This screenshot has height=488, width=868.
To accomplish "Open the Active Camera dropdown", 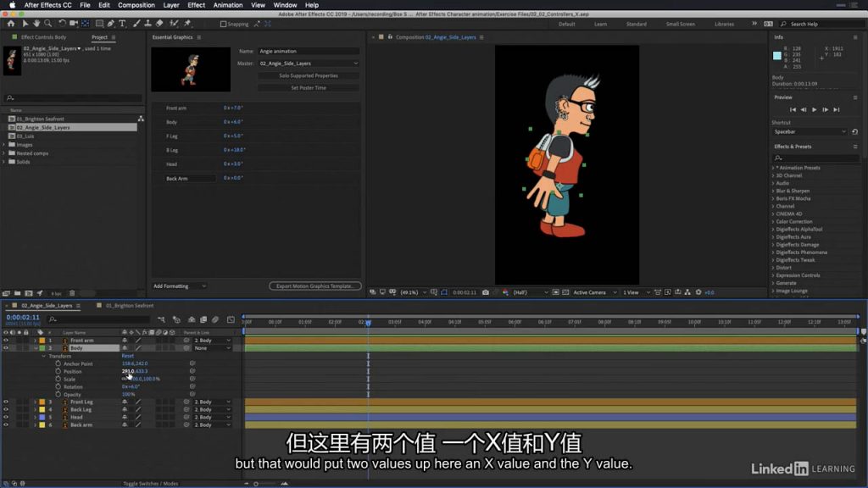I will [x=594, y=292].
